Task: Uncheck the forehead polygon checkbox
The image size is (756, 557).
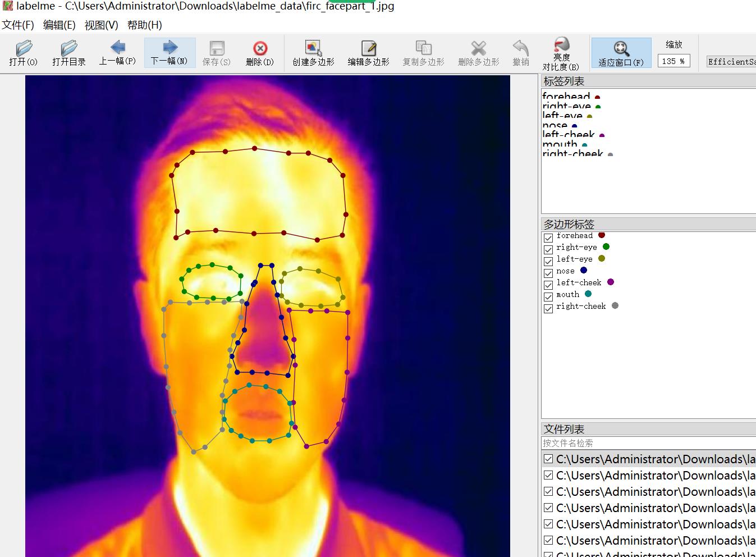Action: pos(548,238)
